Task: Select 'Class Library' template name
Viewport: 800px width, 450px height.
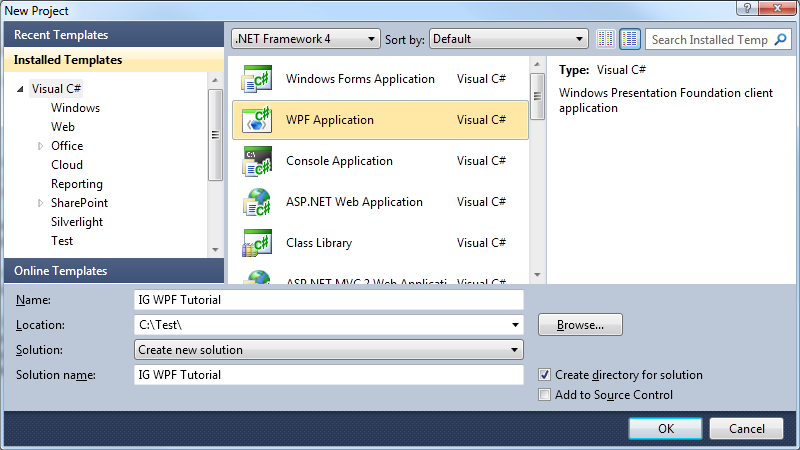Action: [319, 243]
